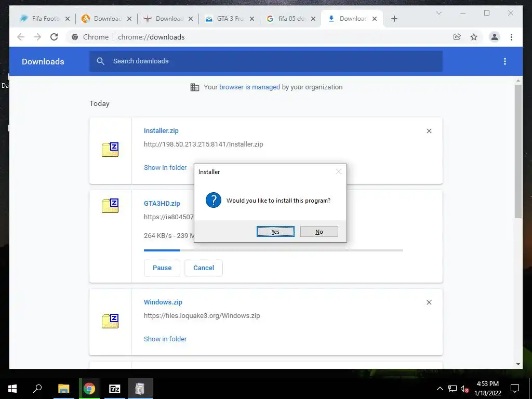Click the Chrome site info icon in the address bar
The image size is (532, 399).
[x=75, y=37]
